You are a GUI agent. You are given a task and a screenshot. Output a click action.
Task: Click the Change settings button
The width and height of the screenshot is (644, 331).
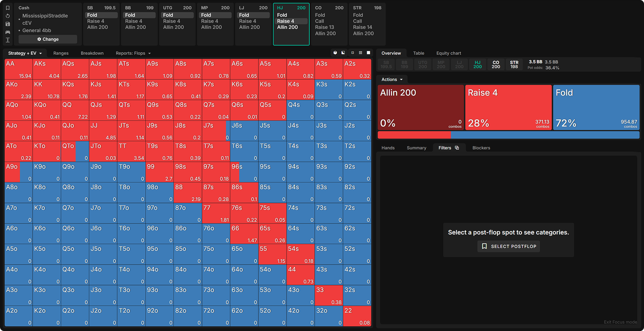[48, 39]
